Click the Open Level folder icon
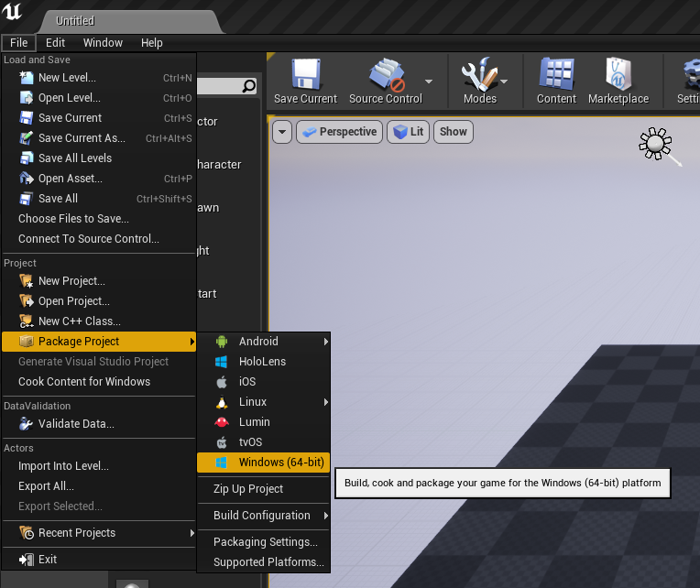The height and width of the screenshot is (588, 700). 27,98
